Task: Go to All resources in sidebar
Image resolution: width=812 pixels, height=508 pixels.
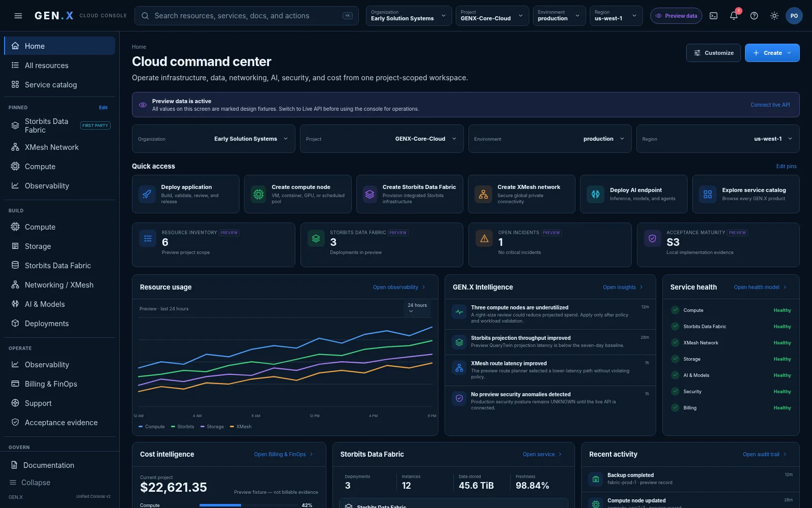Action: (x=59, y=65)
